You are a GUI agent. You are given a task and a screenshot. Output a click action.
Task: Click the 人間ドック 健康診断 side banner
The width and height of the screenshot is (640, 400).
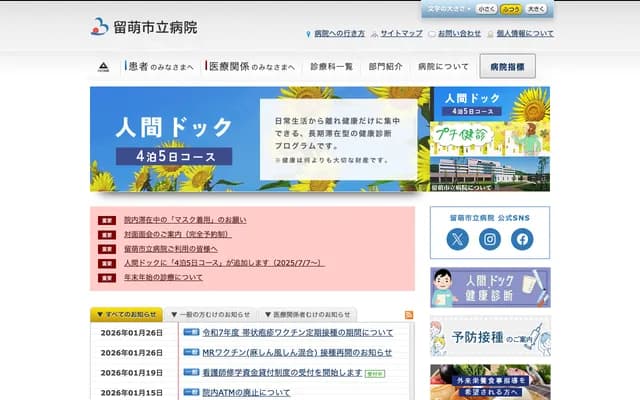pyautogui.click(x=490, y=287)
